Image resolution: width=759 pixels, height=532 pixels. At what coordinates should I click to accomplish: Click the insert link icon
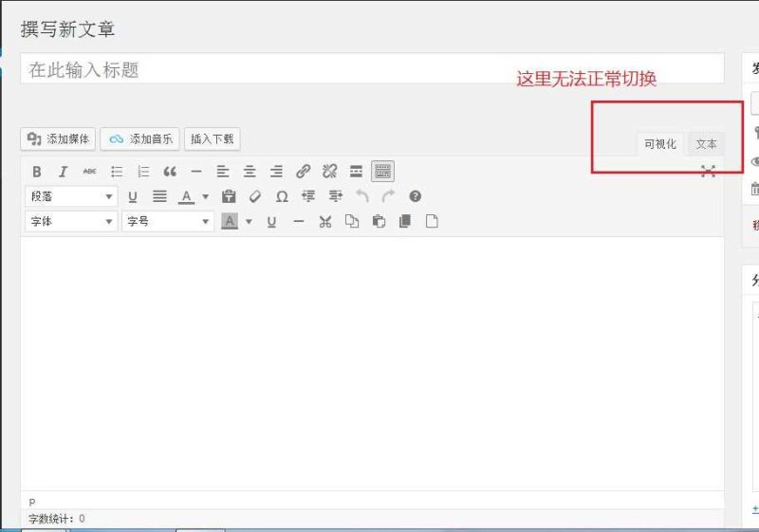click(303, 172)
